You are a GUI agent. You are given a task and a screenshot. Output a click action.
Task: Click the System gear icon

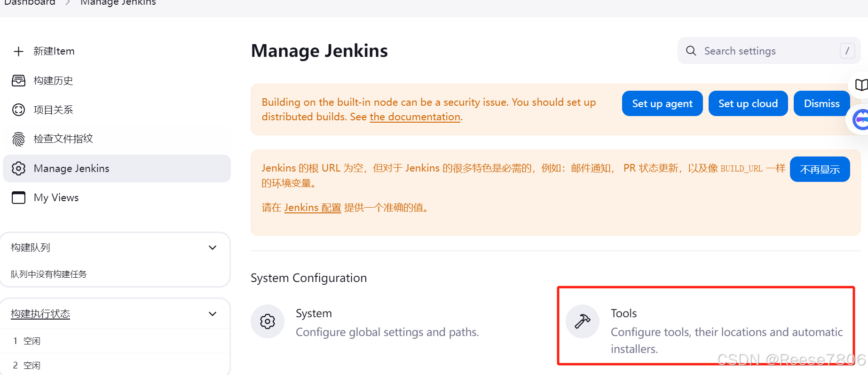click(x=268, y=321)
